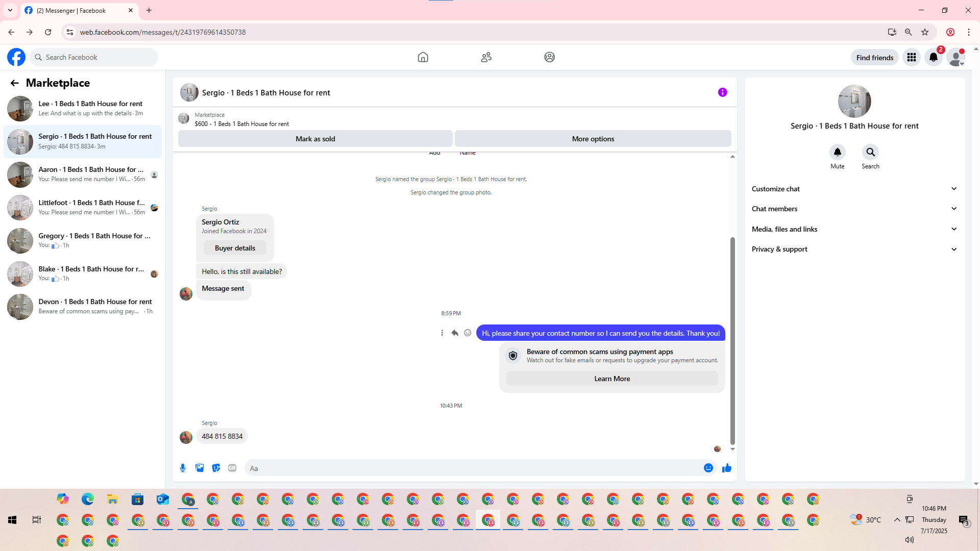The image size is (980, 551).
Task: Choose a GIF
Action: [x=232, y=468]
